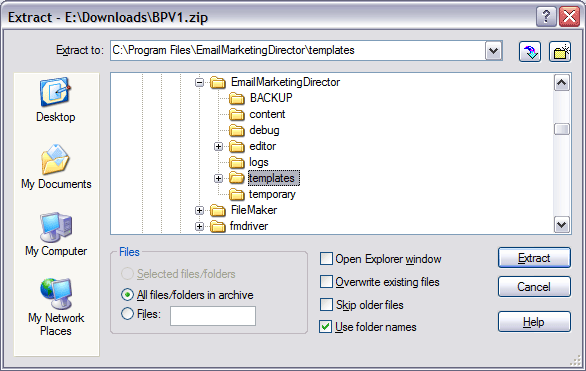
Task: Open the Extract to path dropdown
Action: [494, 51]
